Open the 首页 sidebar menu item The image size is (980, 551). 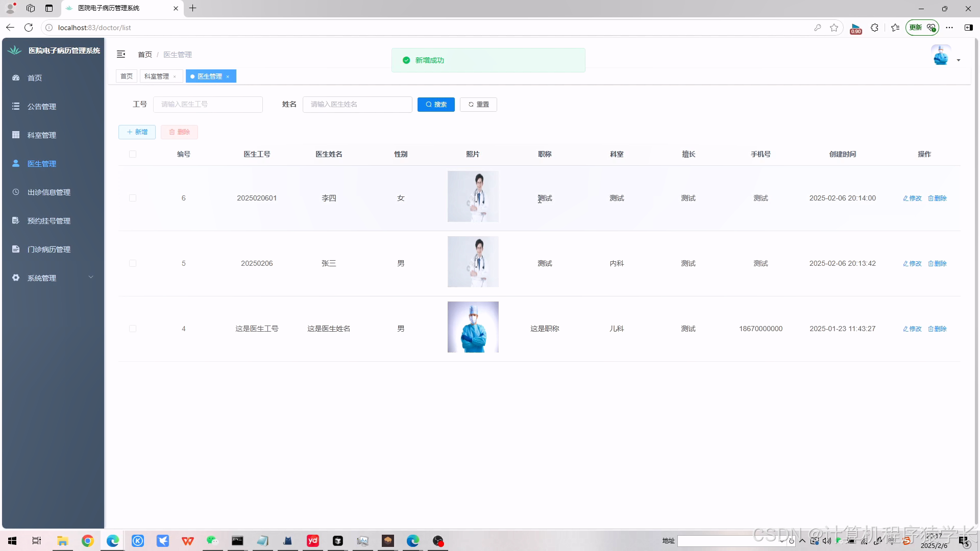coord(53,78)
